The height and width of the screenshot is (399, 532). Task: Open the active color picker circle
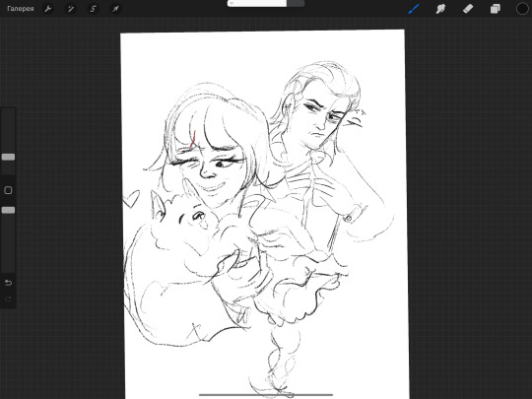point(522,9)
